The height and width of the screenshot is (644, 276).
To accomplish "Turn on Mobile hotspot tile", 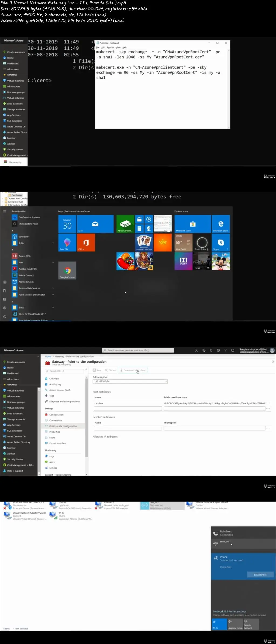I will tap(251, 624).
